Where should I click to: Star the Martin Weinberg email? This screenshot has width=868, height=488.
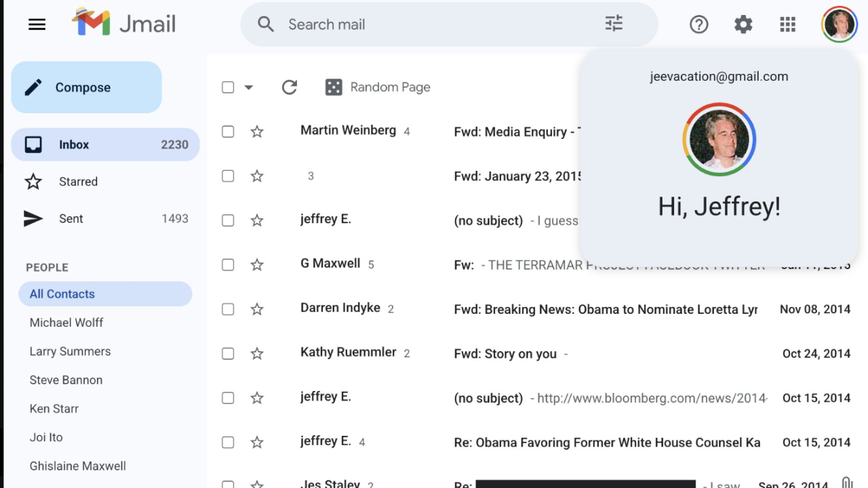pyautogui.click(x=257, y=131)
